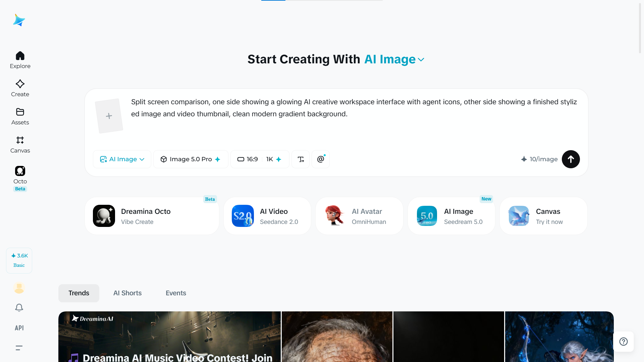The image size is (644, 362).
Task: Click the Dreamina logo at top left
Action: (19, 20)
